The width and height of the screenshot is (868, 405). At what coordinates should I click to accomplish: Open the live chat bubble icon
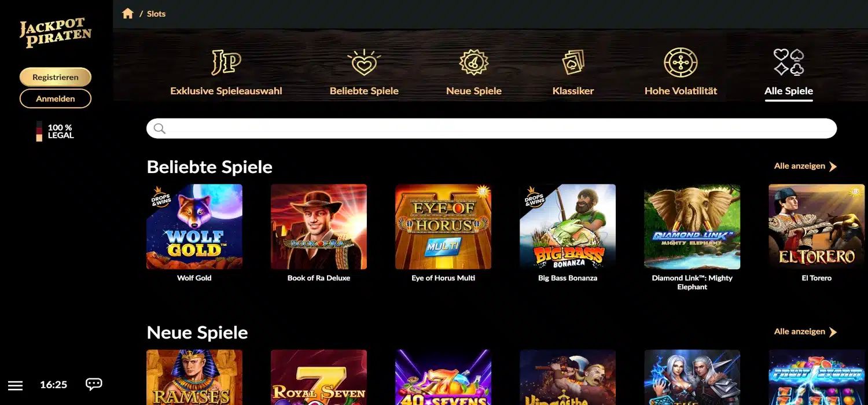click(x=94, y=384)
